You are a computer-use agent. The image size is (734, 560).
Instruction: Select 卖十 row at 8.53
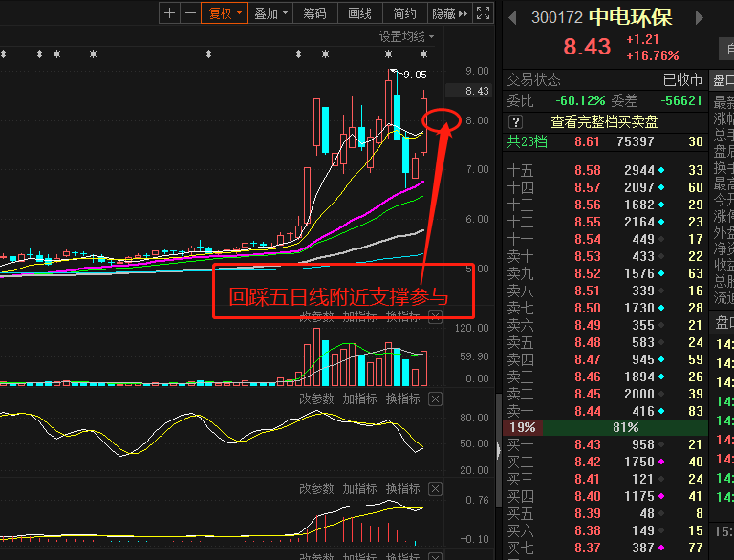coord(605,257)
